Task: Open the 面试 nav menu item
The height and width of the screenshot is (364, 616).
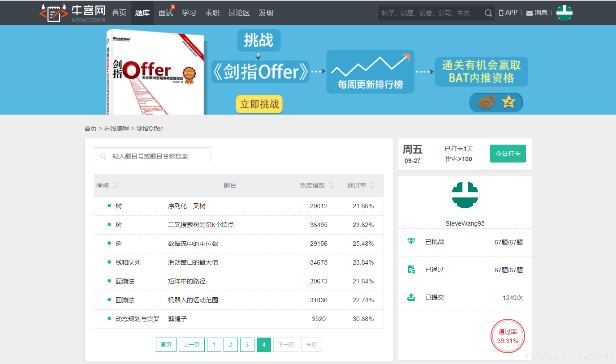Action: coord(166,13)
